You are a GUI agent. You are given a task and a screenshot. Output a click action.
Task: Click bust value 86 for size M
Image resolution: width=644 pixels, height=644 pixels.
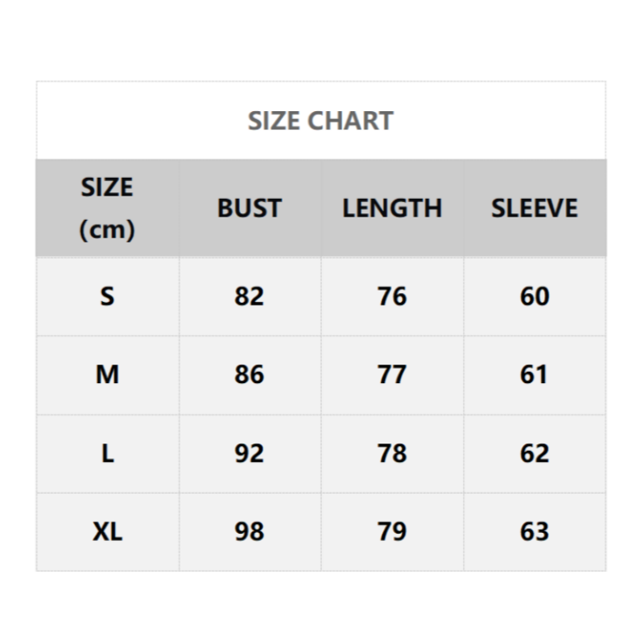[x=250, y=375]
